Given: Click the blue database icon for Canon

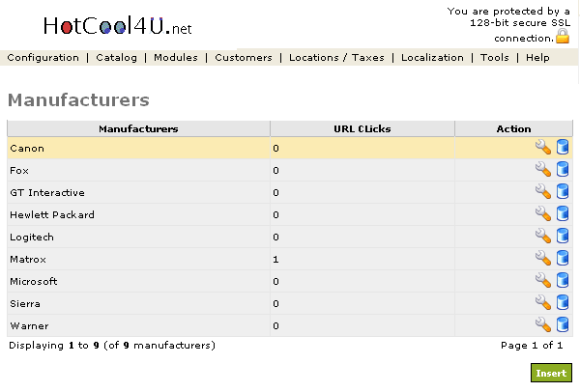Looking at the screenshot, I should 563,148.
